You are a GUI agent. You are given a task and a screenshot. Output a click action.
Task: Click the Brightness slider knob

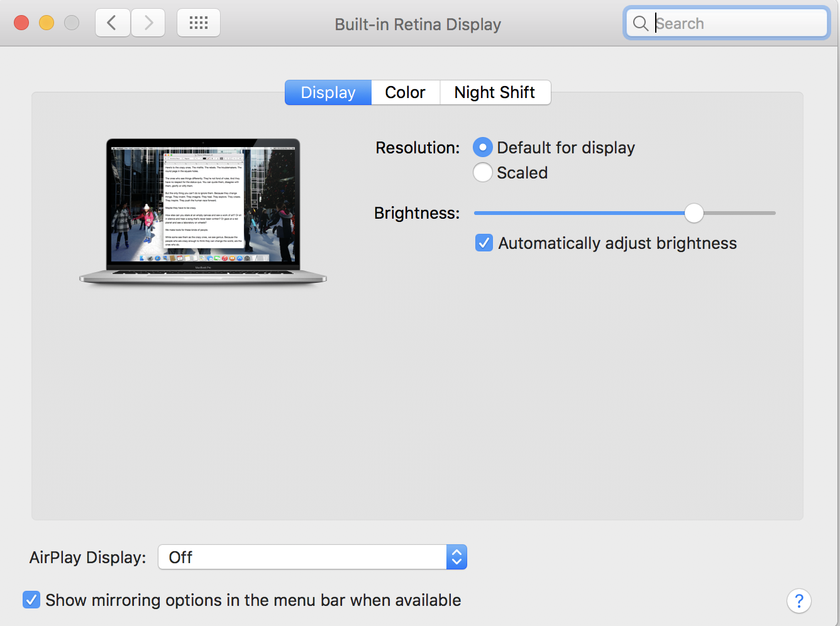pos(694,213)
